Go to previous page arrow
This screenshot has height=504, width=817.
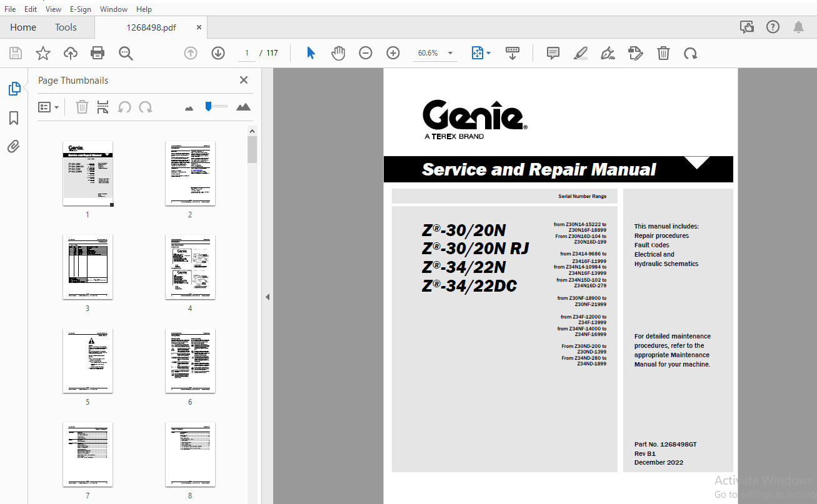pyautogui.click(x=191, y=53)
